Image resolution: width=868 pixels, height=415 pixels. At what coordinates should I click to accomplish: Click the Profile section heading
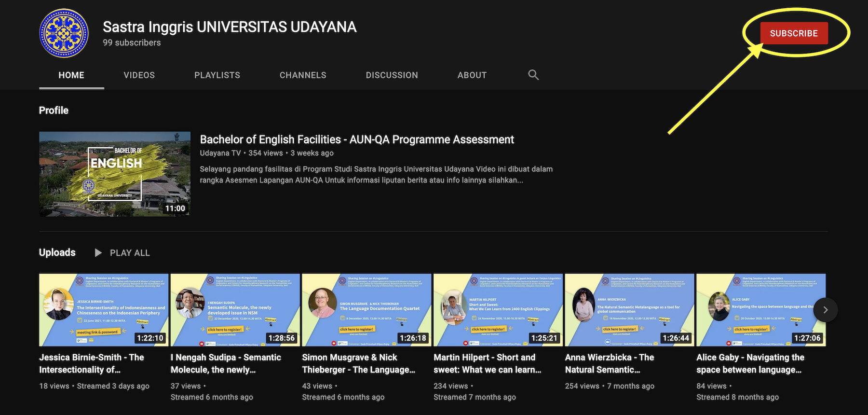tap(54, 111)
